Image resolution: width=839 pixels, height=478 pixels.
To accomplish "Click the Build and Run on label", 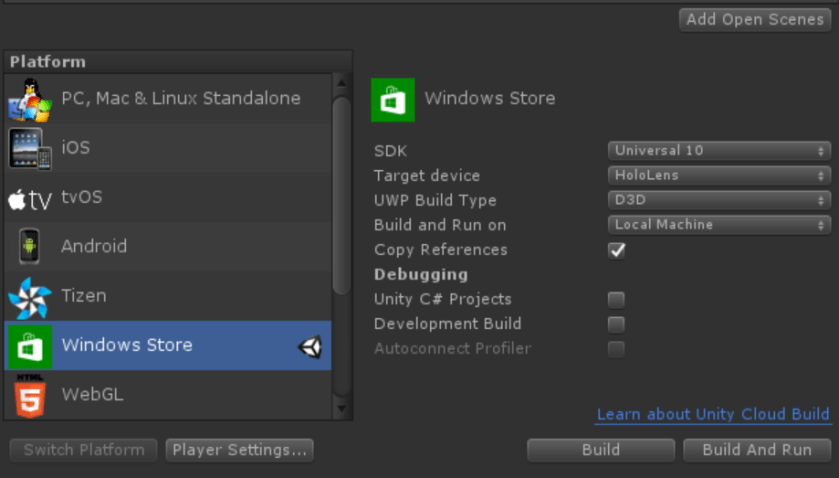I will click(440, 225).
